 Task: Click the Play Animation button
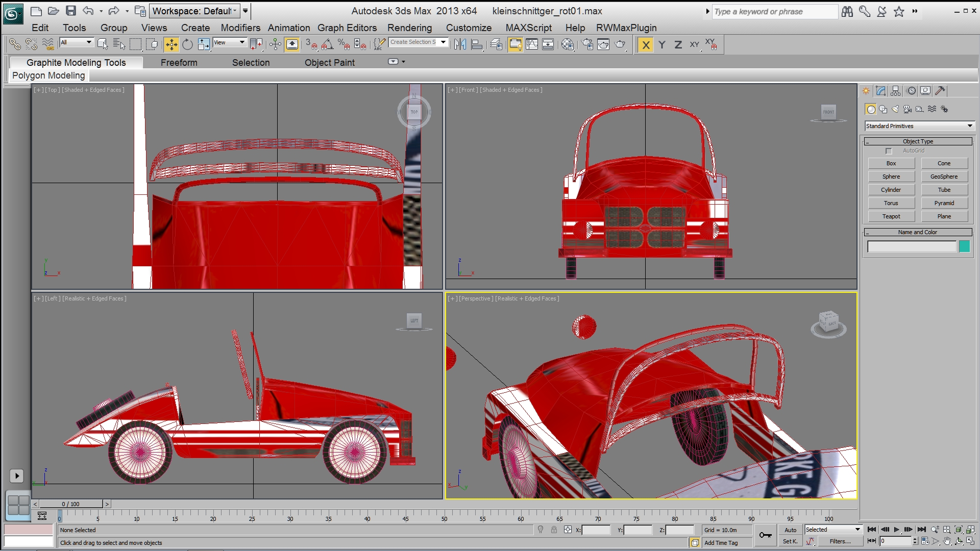(x=896, y=530)
